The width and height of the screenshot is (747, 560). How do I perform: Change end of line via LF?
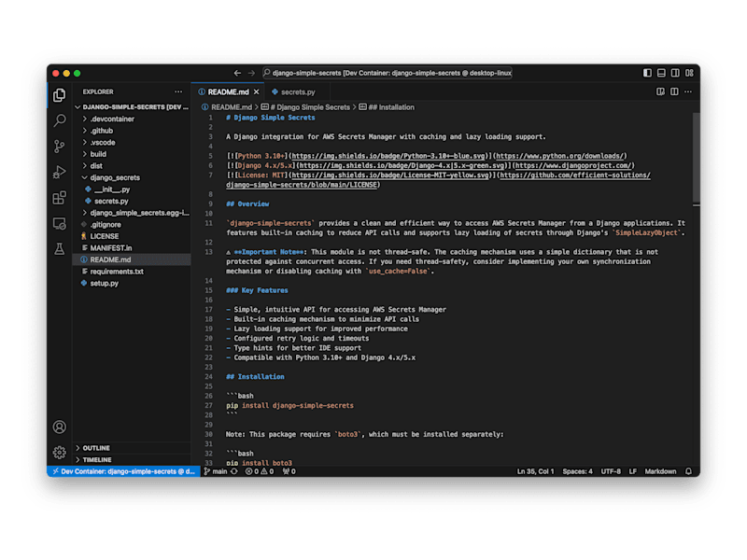pyautogui.click(x=633, y=471)
